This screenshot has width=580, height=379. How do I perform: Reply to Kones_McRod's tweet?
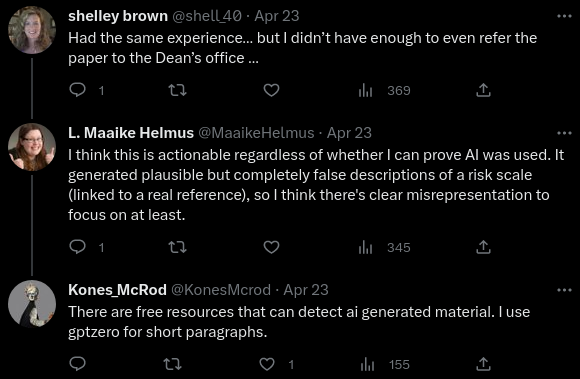(78, 364)
